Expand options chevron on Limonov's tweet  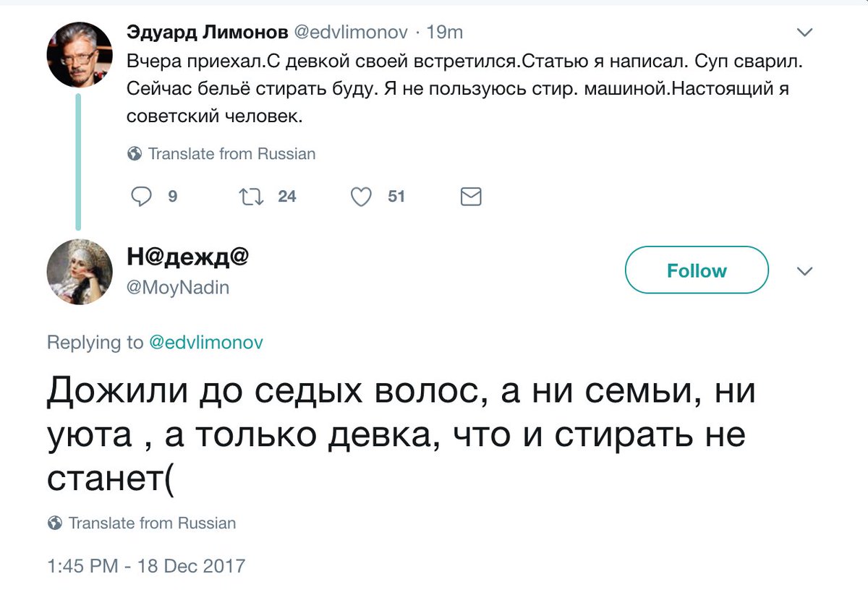804,33
